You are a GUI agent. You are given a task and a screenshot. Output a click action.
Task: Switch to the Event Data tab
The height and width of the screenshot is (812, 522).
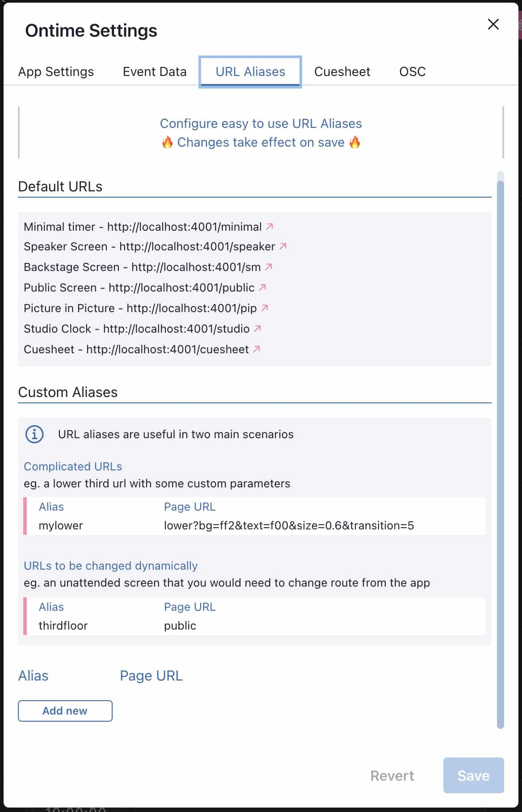155,72
